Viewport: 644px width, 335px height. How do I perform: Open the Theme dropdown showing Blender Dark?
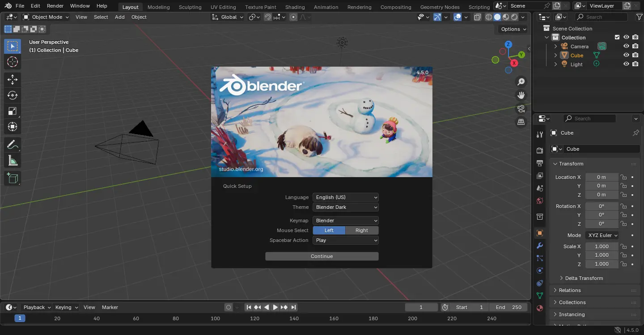pyautogui.click(x=346, y=207)
